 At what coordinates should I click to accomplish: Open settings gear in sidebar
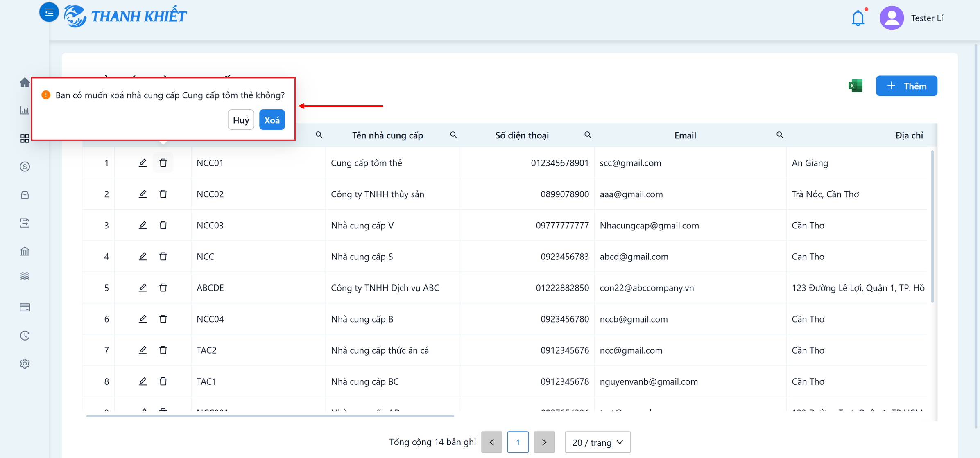coord(25,363)
